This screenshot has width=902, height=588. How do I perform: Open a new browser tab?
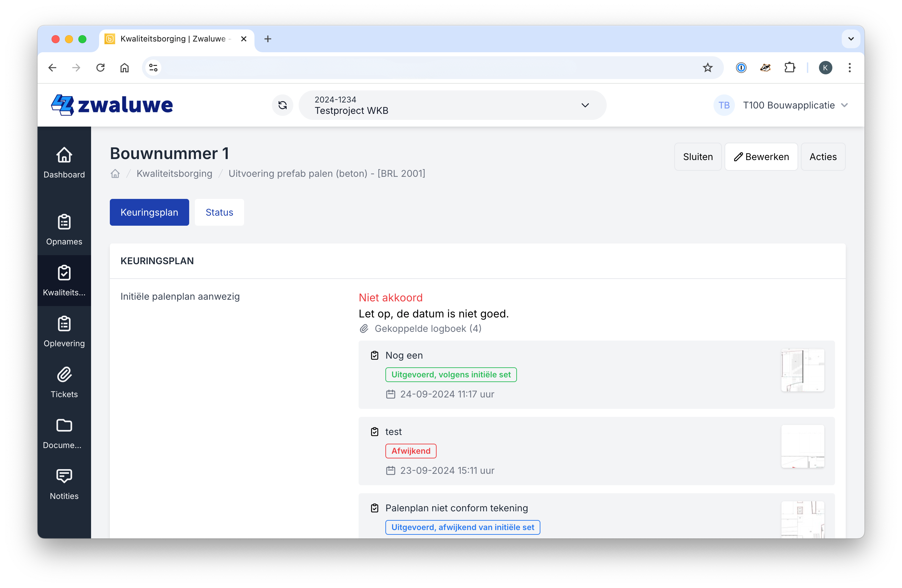[x=268, y=39]
